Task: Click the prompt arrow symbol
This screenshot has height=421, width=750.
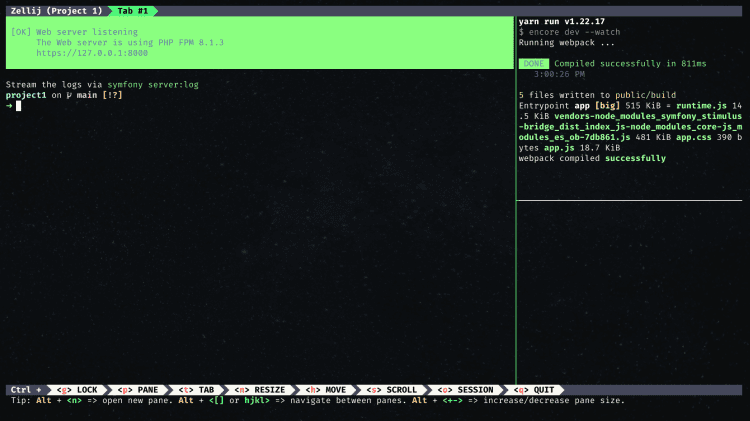Action: (x=9, y=106)
